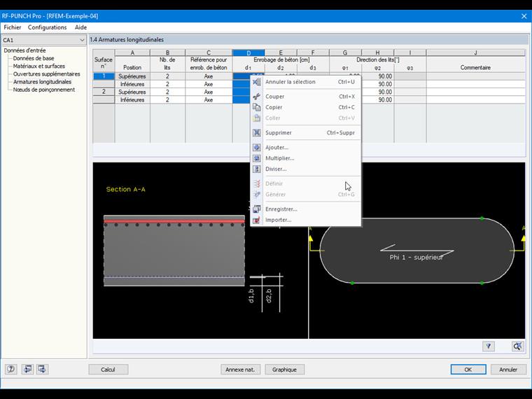Screen dimensions: 532x399
Task: Close the RF-PUNCH Pro window
Action: coord(524,16)
